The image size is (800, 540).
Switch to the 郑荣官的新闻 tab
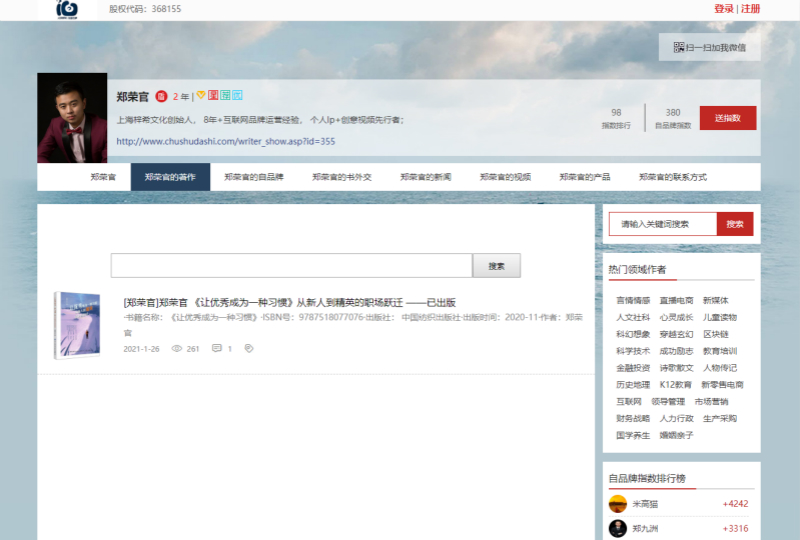point(425,177)
